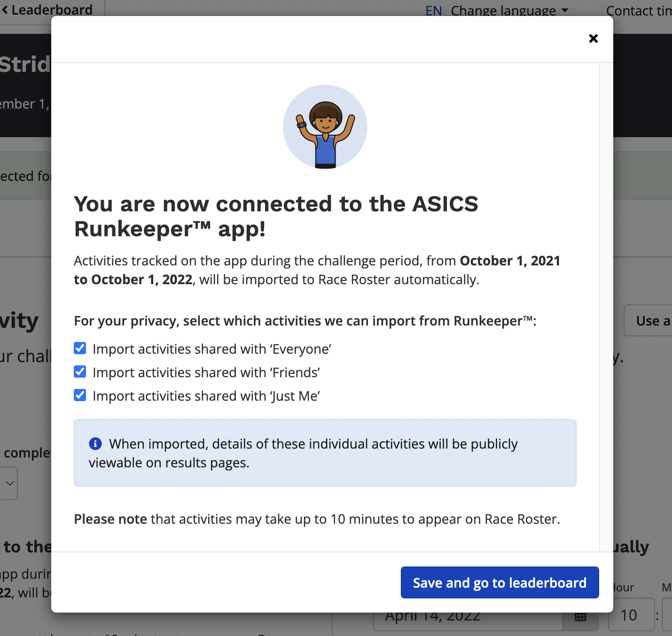Image resolution: width=672 pixels, height=636 pixels.
Task: Click the EN language code
Action: 433,10
